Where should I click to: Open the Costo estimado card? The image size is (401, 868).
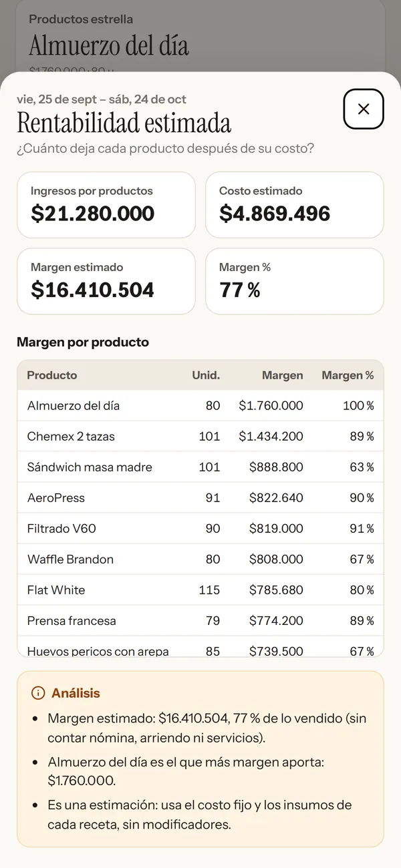pyautogui.click(x=295, y=205)
